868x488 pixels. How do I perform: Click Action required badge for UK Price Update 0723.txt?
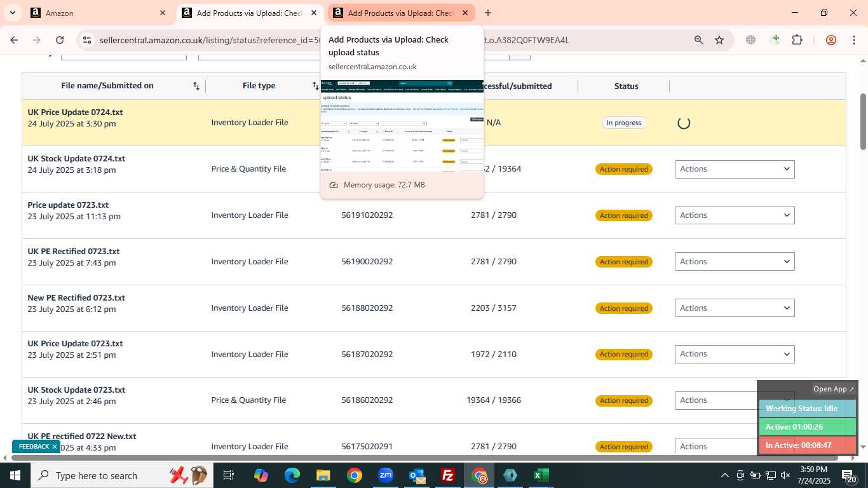[x=624, y=354]
